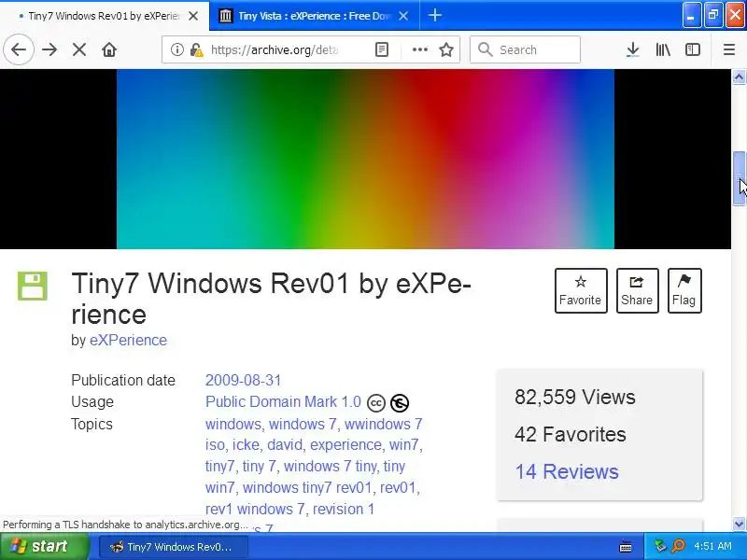Go forward with the forward arrow
The height and width of the screenshot is (560, 747).
pyautogui.click(x=49, y=49)
